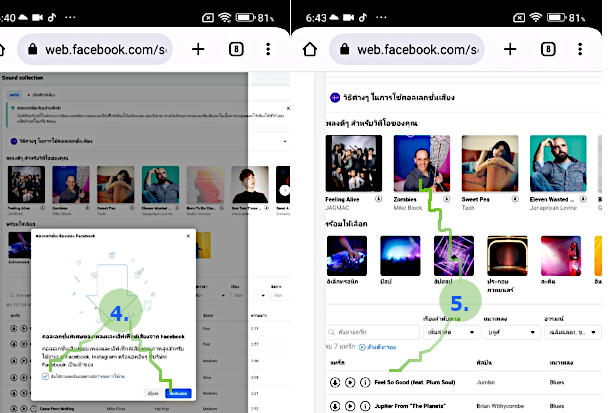Open the right browser's three-dot menu
Screen dimensions: 615x413
click(x=580, y=49)
